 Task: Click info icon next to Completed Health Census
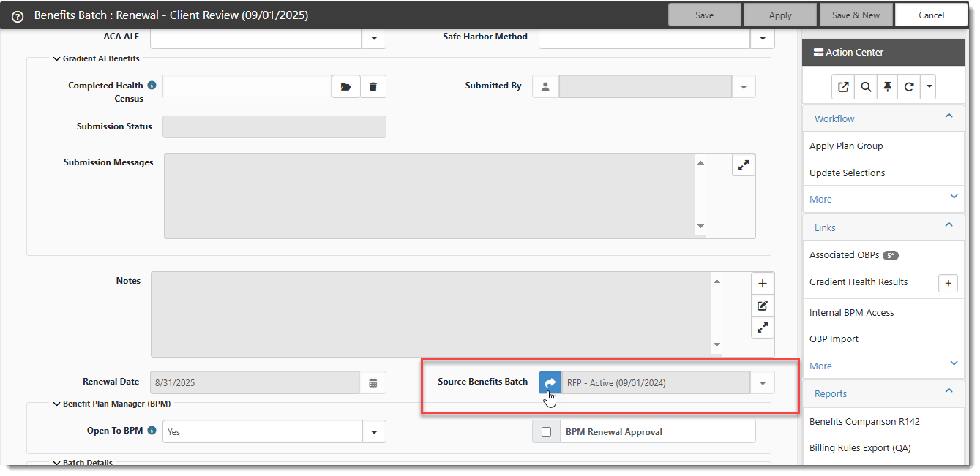[152, 86]
